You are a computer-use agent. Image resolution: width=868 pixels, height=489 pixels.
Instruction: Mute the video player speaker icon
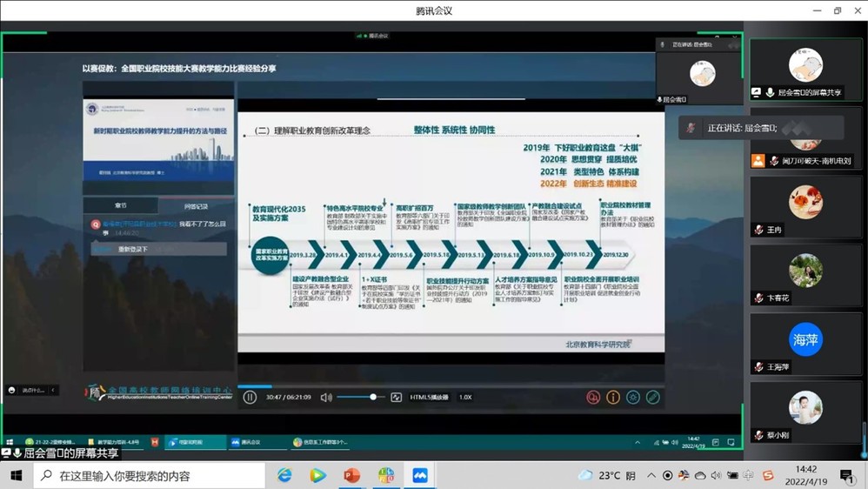pyautogui.click(x=326, y=398)
